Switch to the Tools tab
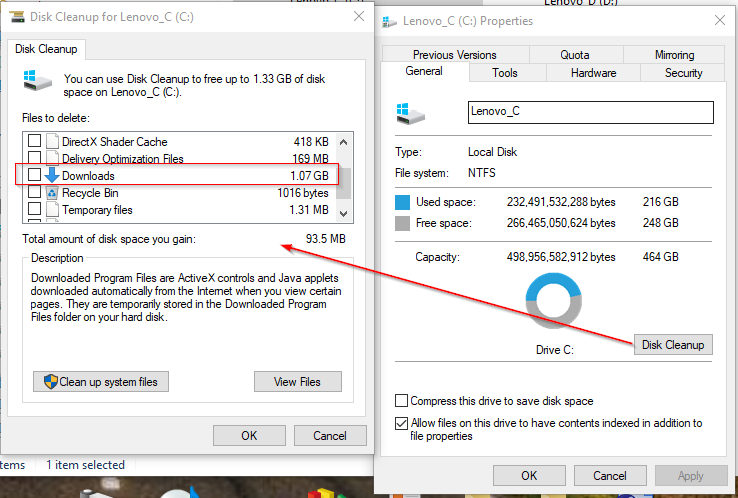This screenshot has height=498, width=738. click(x=505, y=73)
